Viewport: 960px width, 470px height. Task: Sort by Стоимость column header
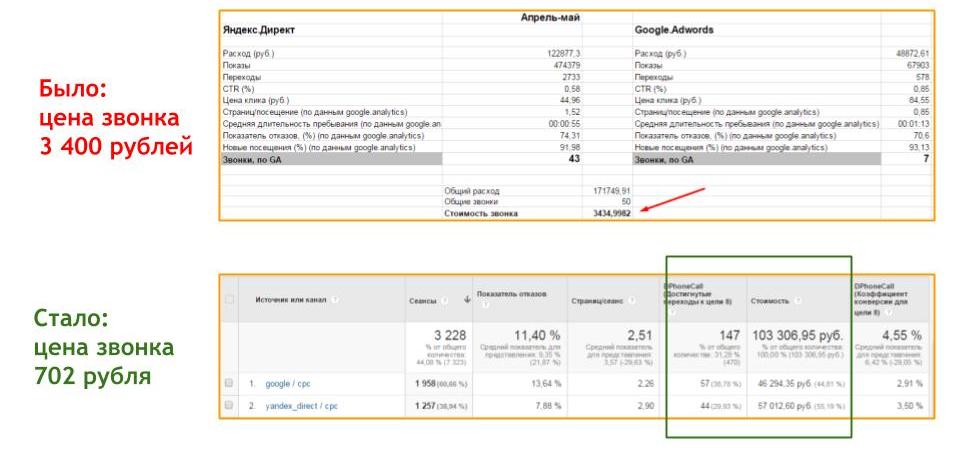click(x=770, y=299)
